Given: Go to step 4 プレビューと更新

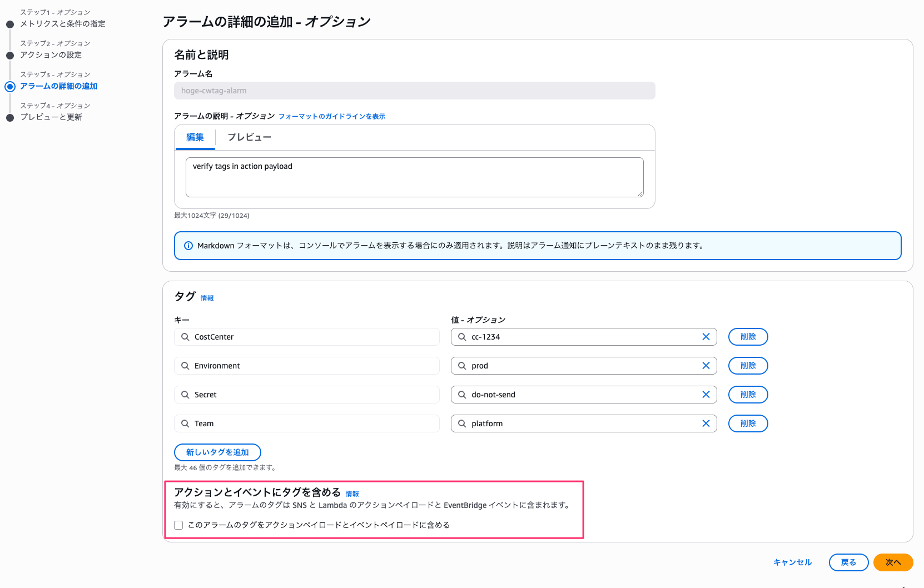Looking at the screenshot, I should click(51, 117).
